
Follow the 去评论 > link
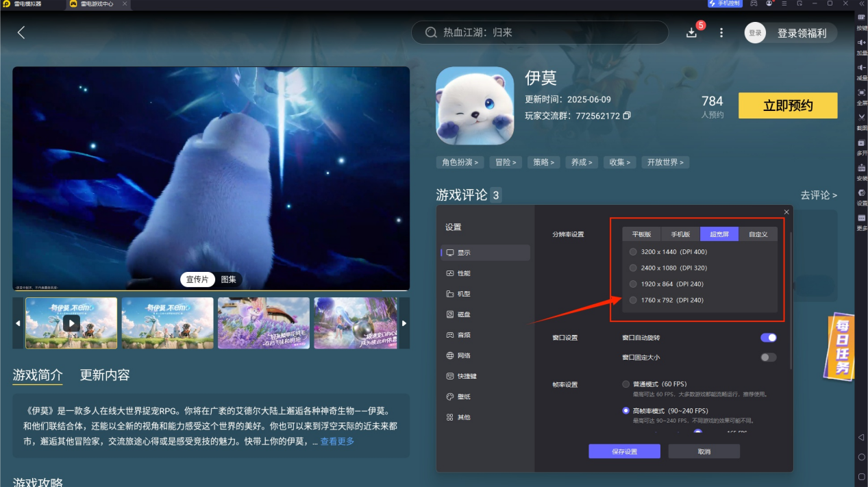[x=819, y=195]
